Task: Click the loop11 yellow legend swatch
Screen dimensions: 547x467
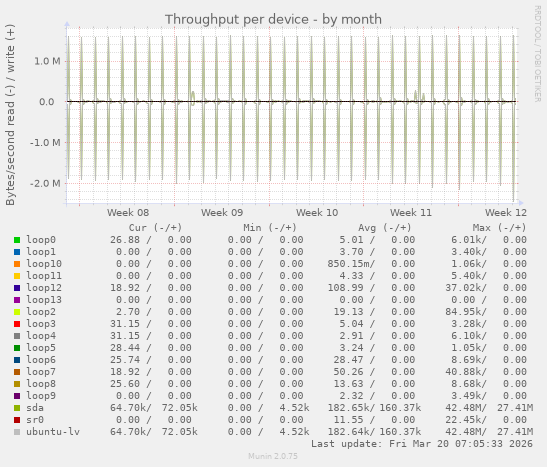Action: pos(17,276)
